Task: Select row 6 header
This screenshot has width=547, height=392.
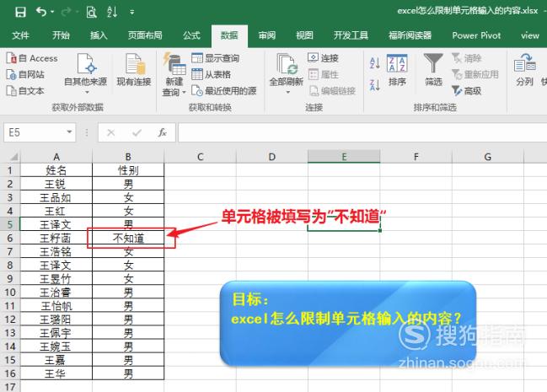Action: tap(10, 238)
